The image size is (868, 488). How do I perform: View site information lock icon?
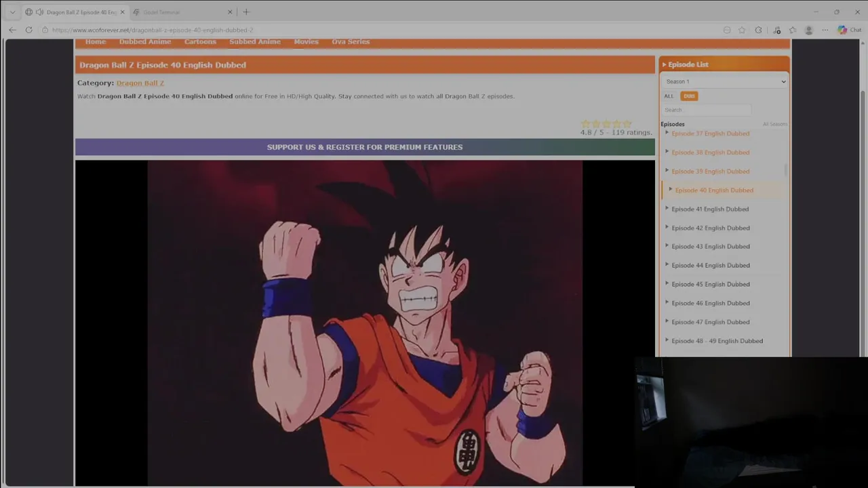click(45, 30)
